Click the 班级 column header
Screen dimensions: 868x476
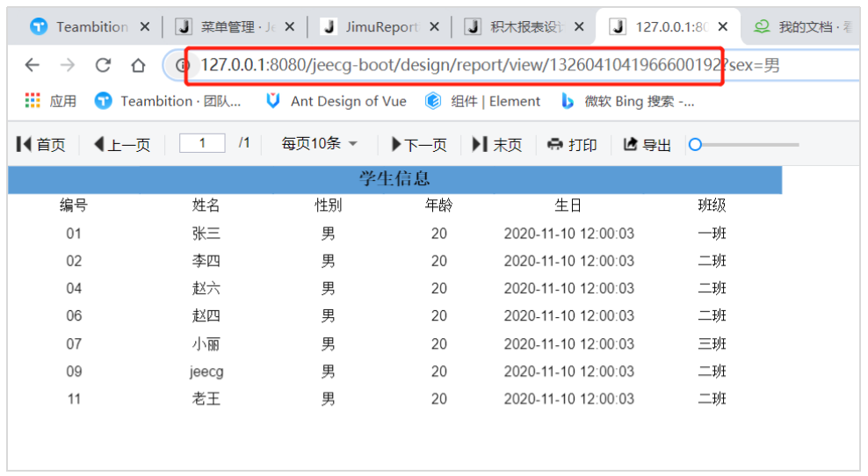coord(712,206)
